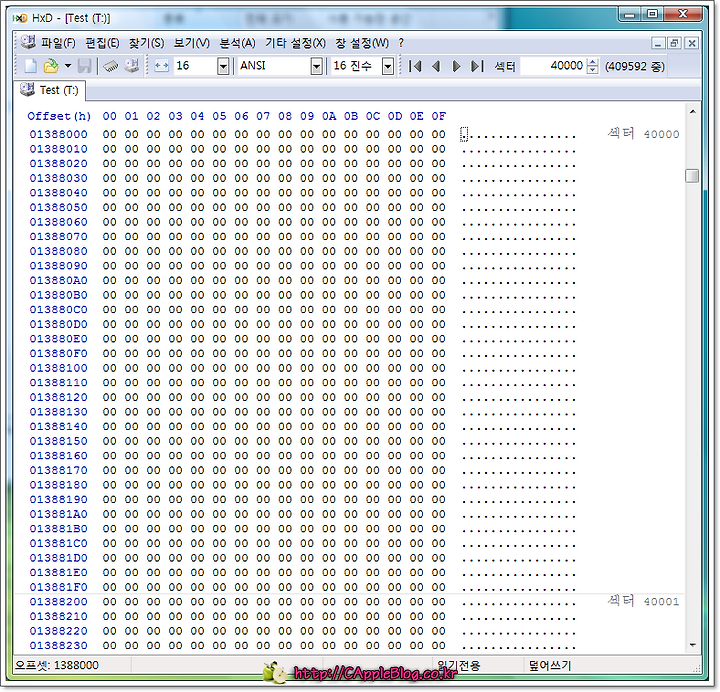Click the 0A column header
The height and width of the screenshot is (692, 720).
tap(329, 116)
